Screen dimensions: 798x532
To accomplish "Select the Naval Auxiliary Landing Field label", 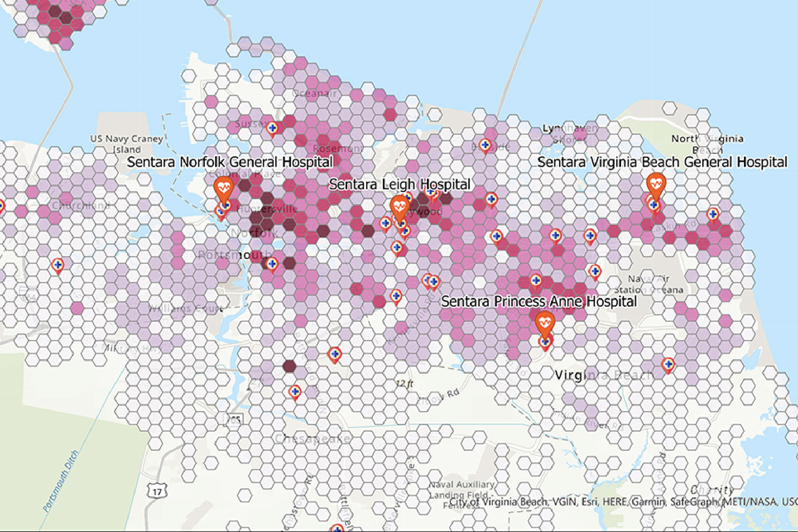I will [x=461, y=494].
